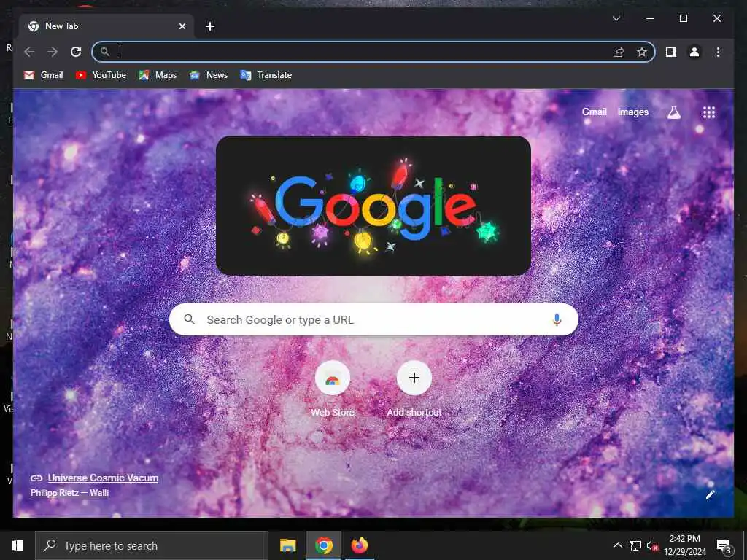747x560 pixels.
Task: Click the Add shortcut button
Action: 414,389
